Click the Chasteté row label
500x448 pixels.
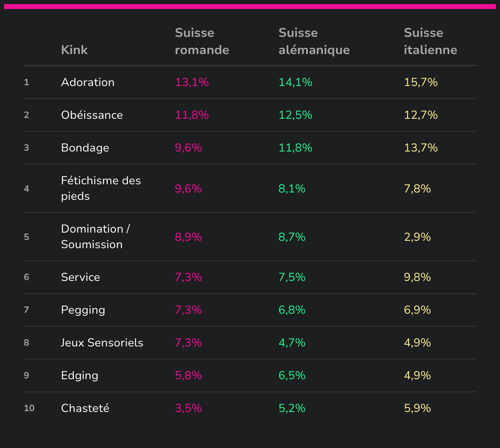85,408
